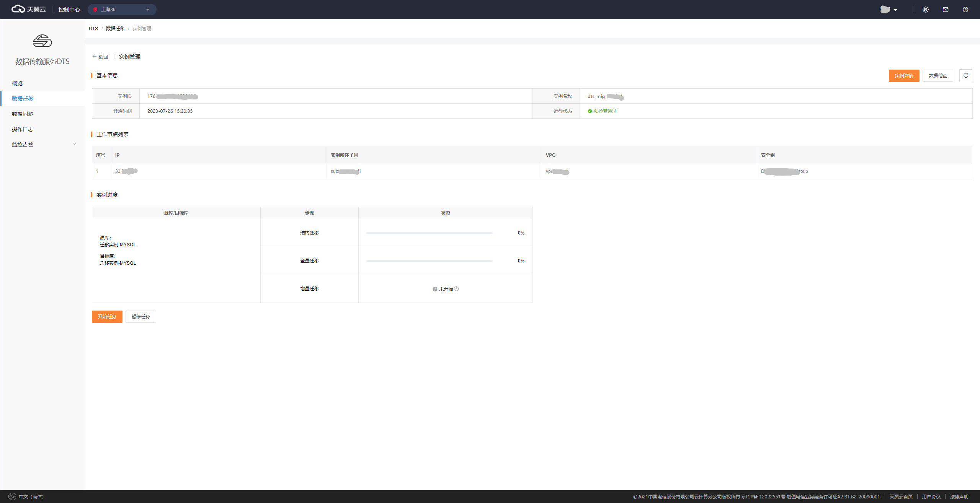Click the help icon beside 未开始
980x503 pixels.
pyautogui.click(x=456, y=289)
